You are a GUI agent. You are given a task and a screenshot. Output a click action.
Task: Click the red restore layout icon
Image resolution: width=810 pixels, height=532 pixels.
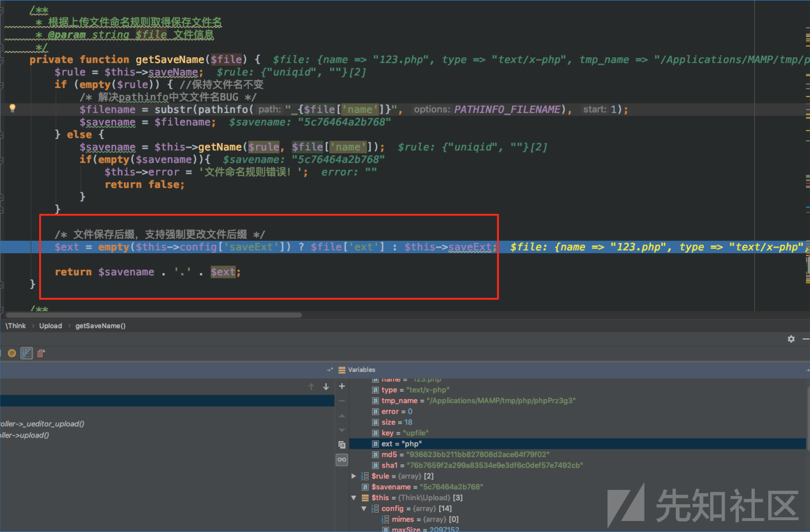tap(41, 353)
